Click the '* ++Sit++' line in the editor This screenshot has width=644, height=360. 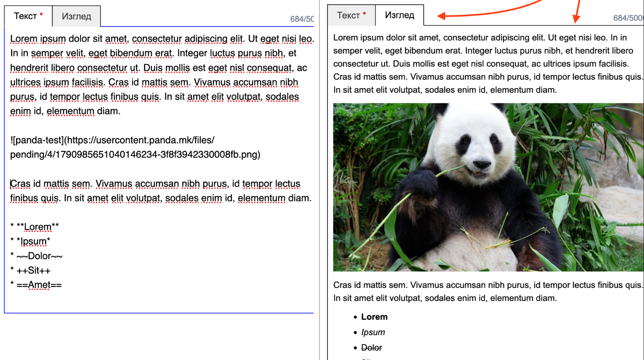coord(30,270)
